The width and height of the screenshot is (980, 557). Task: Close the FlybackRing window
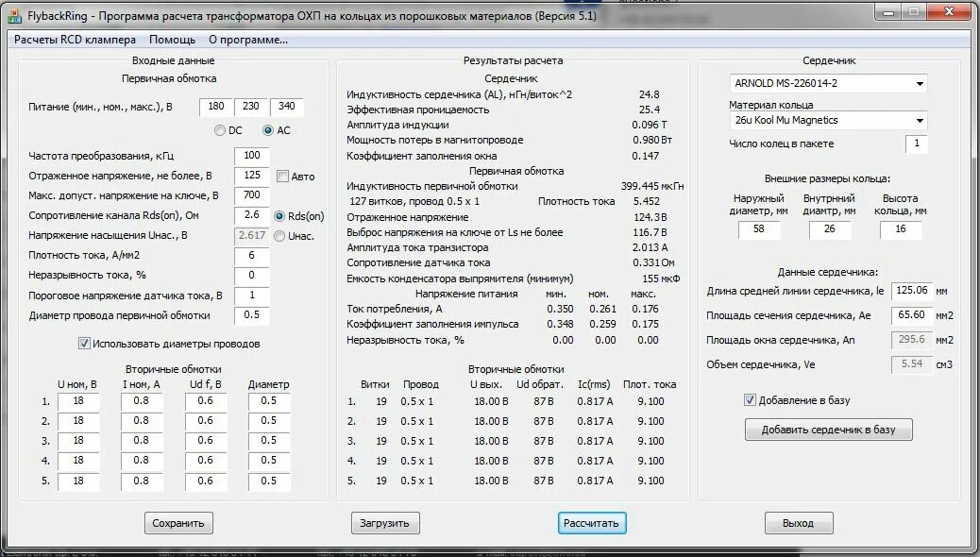pos(948,12)
